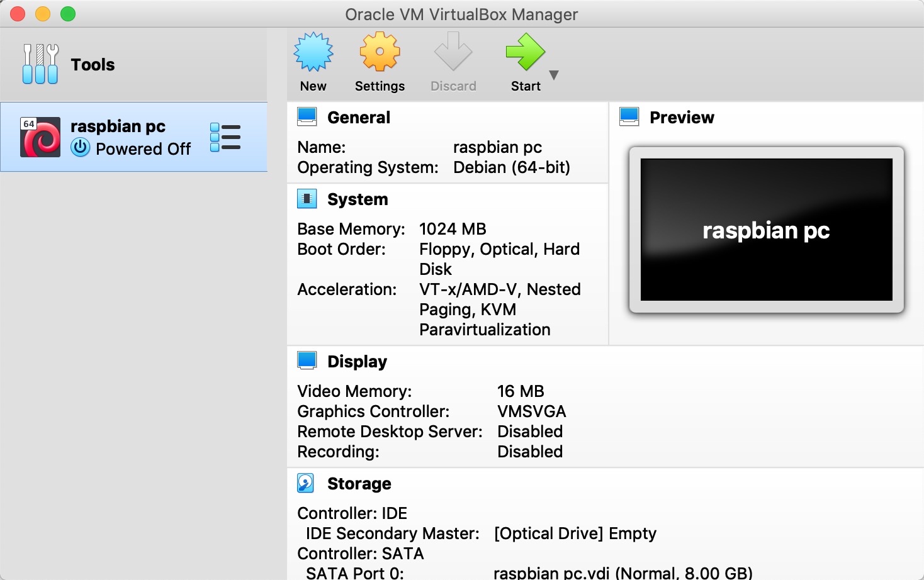Maximize window with green button
Image resolution: width=924 pixels, height=580 pixels.
(x=68, y=14)
